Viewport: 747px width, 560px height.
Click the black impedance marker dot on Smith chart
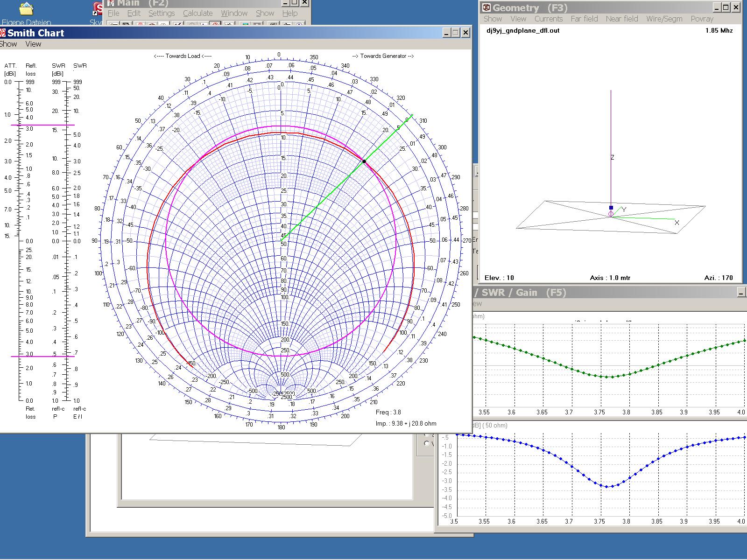coord(364,161)
